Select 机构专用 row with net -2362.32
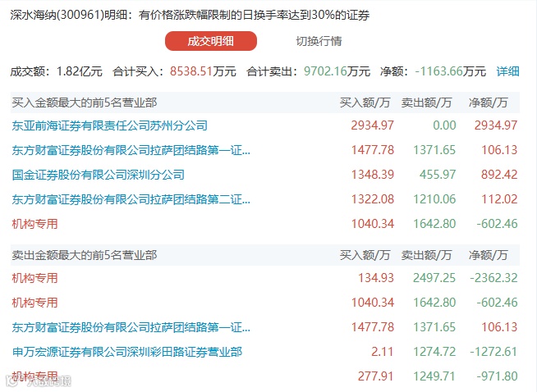 pos(264,278)
